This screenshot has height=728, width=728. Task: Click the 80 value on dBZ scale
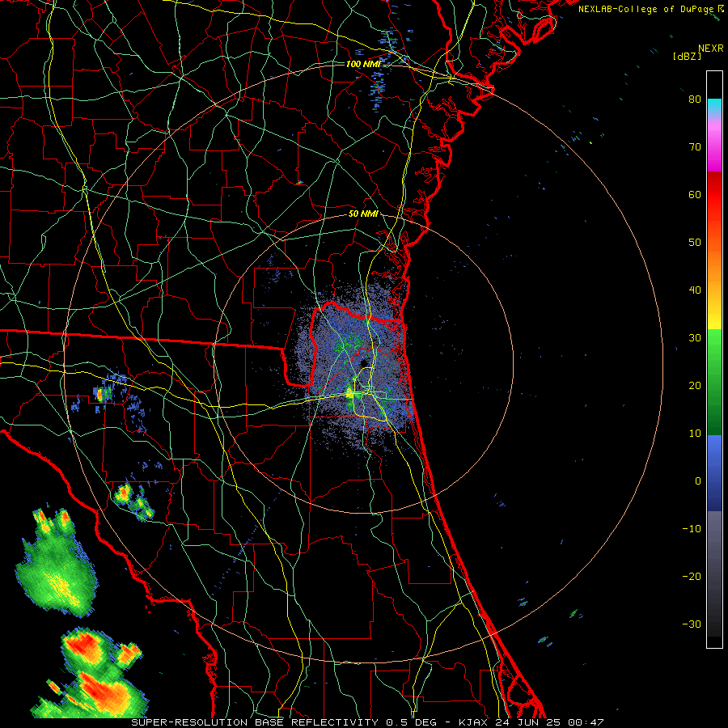[695, 99]
